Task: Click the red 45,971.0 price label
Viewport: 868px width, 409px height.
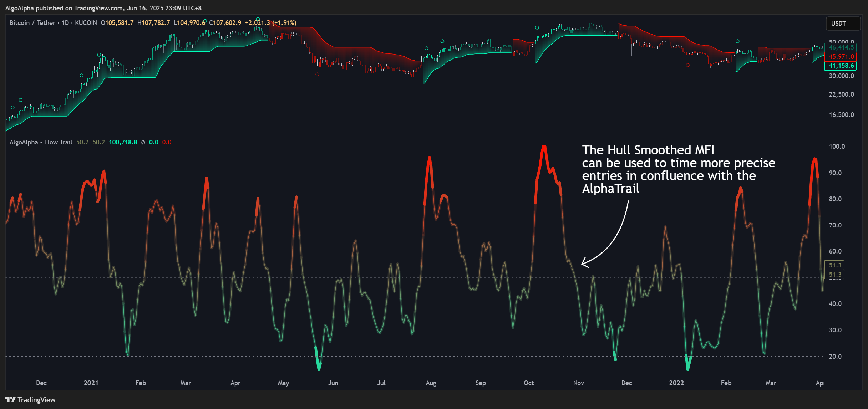Action: (841, 57)
